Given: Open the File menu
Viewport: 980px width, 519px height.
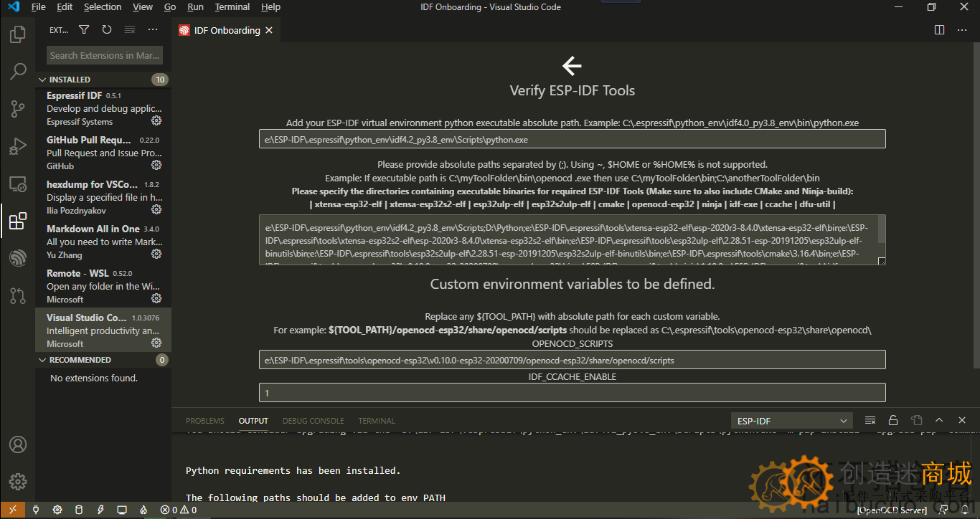Looking at the screenshot, I should 39,7.
